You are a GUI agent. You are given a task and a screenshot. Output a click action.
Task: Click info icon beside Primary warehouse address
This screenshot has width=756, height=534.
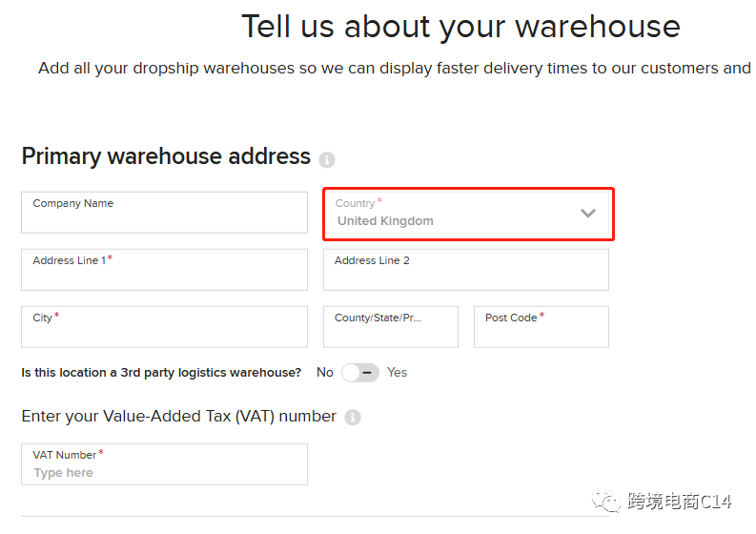(327, 159)
